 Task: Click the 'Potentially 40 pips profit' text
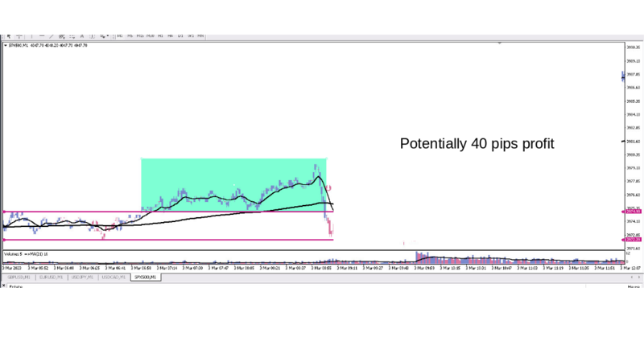(x=477, y=144)
